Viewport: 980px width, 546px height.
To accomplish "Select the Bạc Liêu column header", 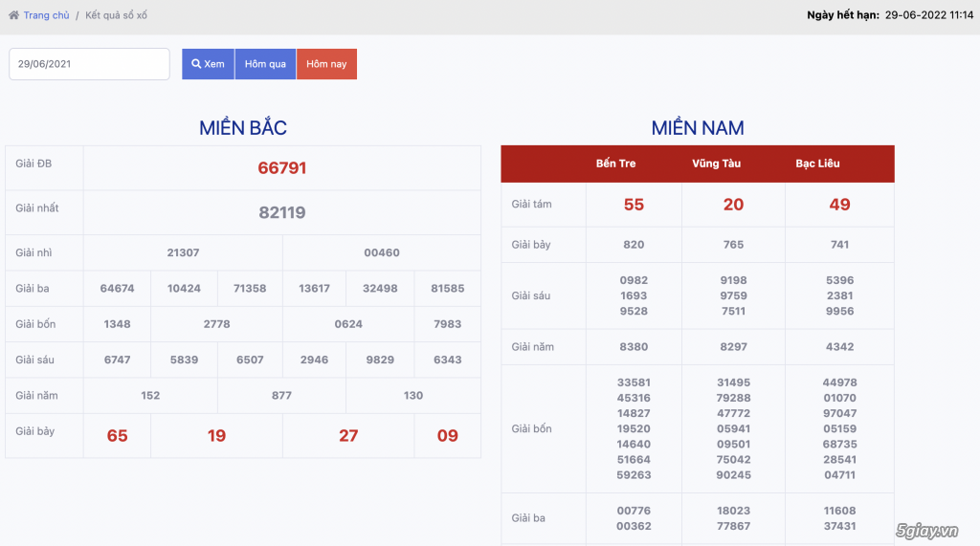I will pyautogui.click(x=817, y=164).
